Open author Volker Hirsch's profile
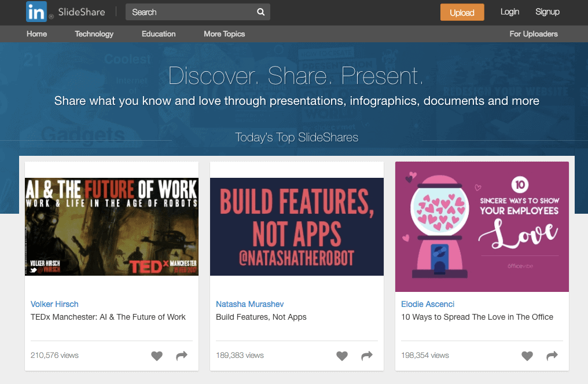Image resolution: width=588 pixels, height=384 pixels. click(55, 304)
